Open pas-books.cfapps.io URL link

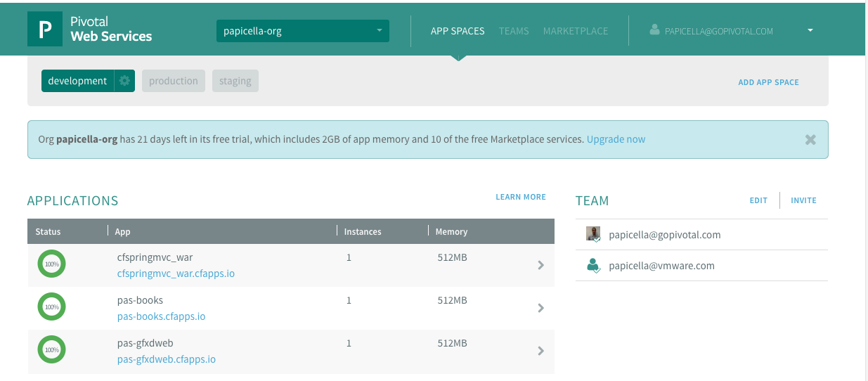coord(161,316)
